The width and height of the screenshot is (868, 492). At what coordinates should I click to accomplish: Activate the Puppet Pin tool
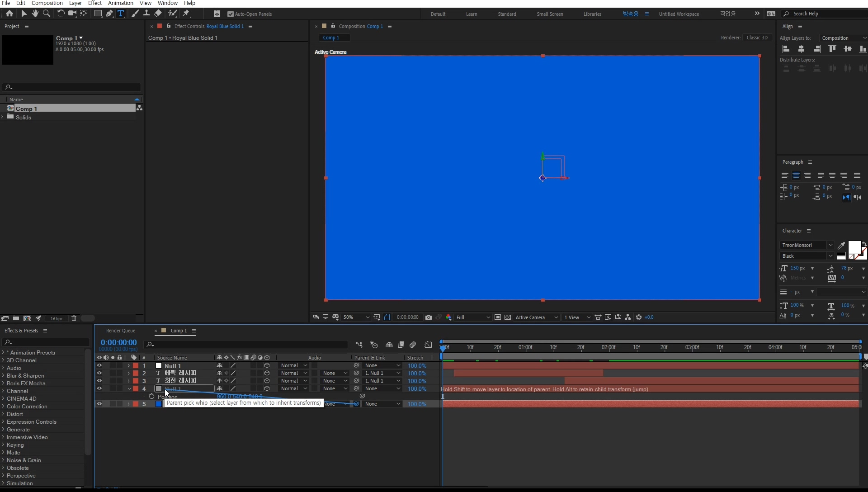point(186,14)
